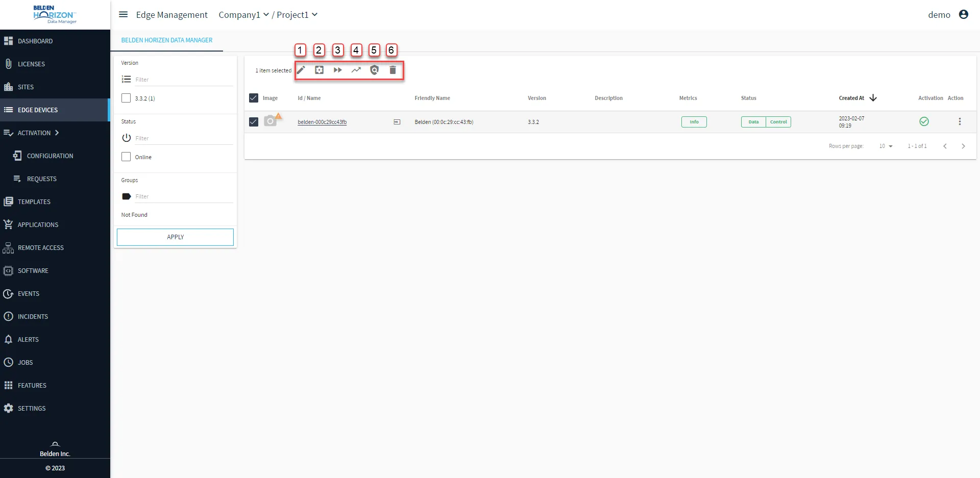Viewport: 980px width, 478px height.
Task: Open Events in sidebar
Action: [x=55, y=293]
